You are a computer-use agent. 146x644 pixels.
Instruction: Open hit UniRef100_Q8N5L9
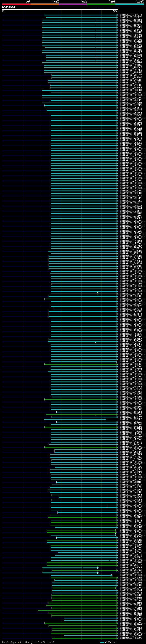click(x=131, y=218)
